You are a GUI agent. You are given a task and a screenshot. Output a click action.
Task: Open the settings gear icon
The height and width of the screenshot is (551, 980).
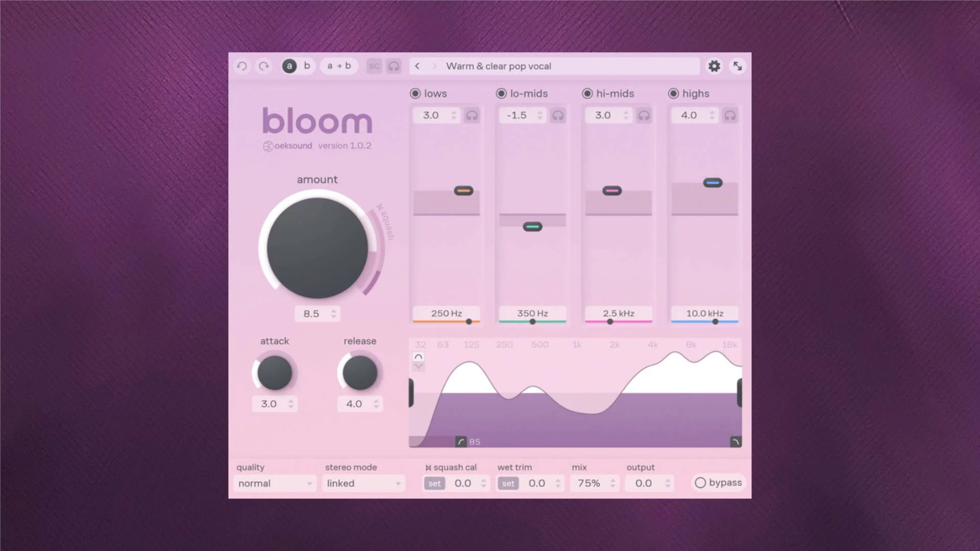714,66
